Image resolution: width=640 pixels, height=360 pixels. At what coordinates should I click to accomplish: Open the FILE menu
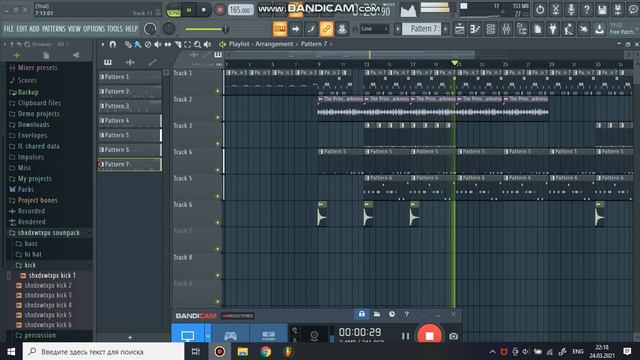pyautogui.click(x=8, y=29)
